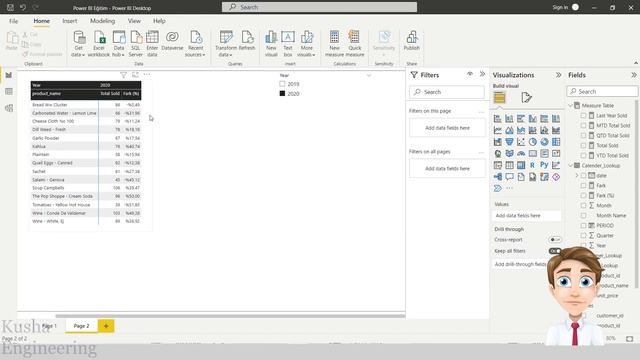Click the title bar Search box
This screenshot has width=640, height=360.
320,7
